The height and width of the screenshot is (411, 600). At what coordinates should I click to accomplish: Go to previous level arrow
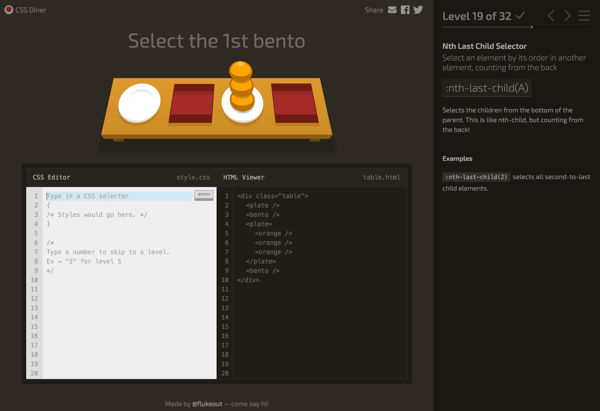pyautogui.click(x=551, y=16)
